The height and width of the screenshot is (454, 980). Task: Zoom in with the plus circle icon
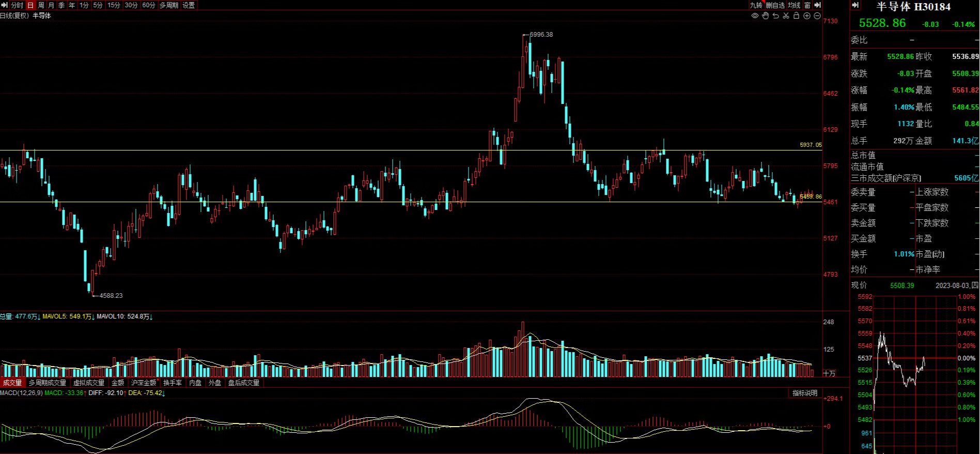tap(807, 16)
